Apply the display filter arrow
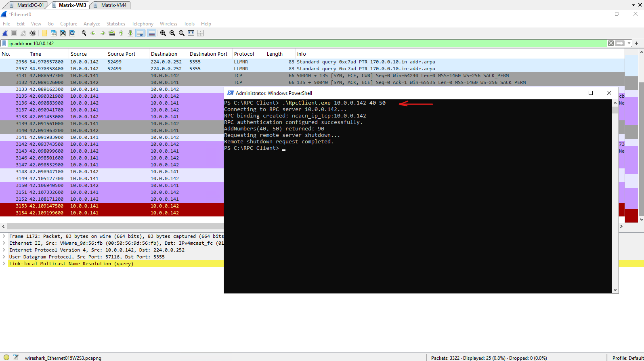Screen dimensions: 644x361 620,43
